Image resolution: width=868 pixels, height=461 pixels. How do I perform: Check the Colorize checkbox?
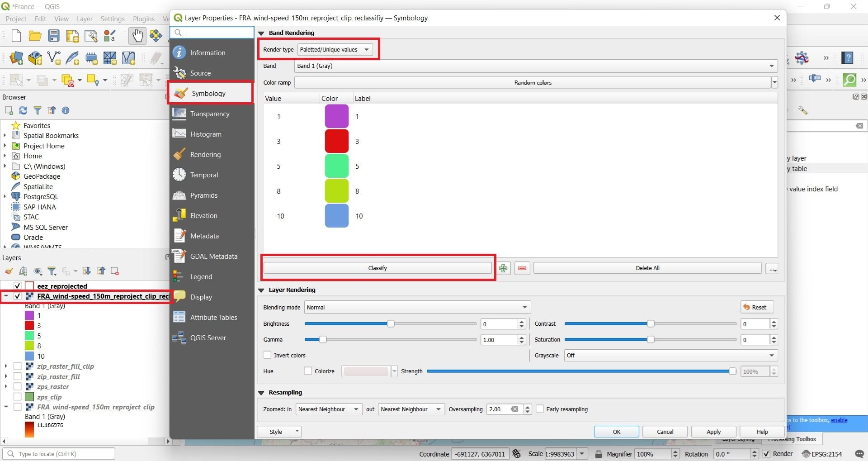point(308,371)
